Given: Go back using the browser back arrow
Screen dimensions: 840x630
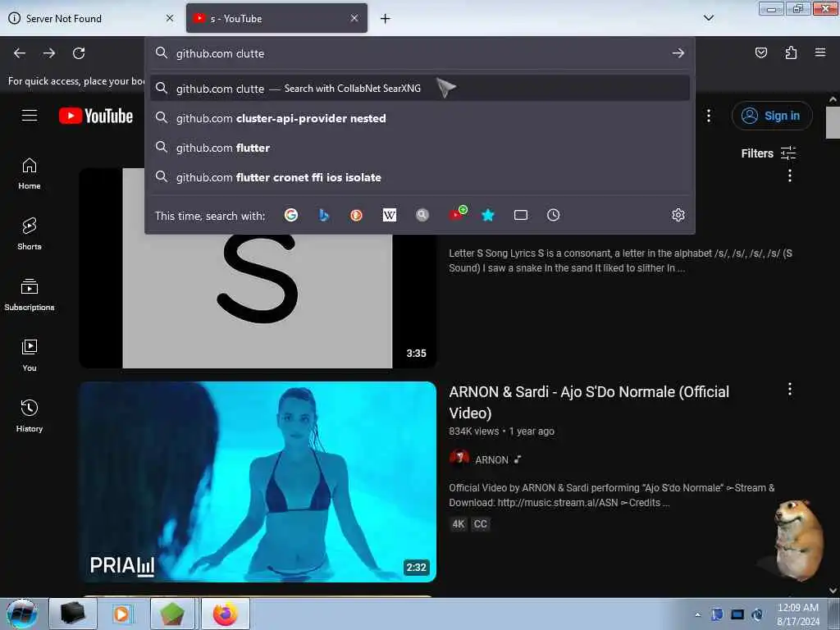Looking at the screenshot, I should pyautogui.click(x=20, y=53).
